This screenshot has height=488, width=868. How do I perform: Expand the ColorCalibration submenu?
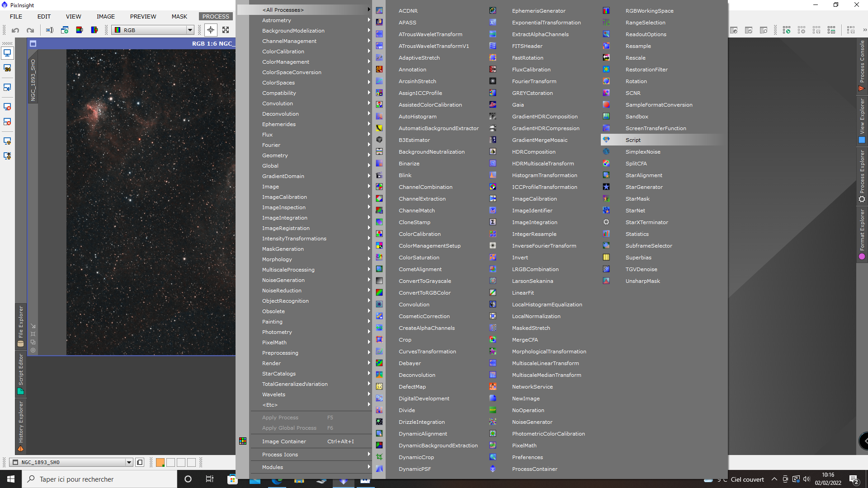pyautogui.click(x=311, y=52)
